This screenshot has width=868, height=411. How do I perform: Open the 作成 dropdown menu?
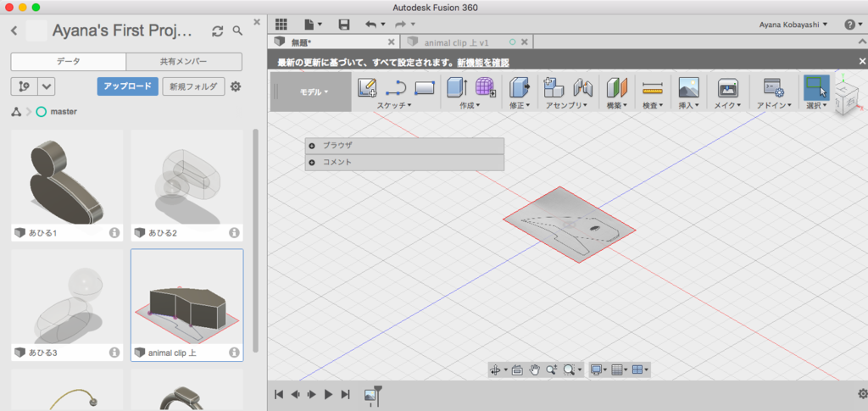[x=470, y=105]
